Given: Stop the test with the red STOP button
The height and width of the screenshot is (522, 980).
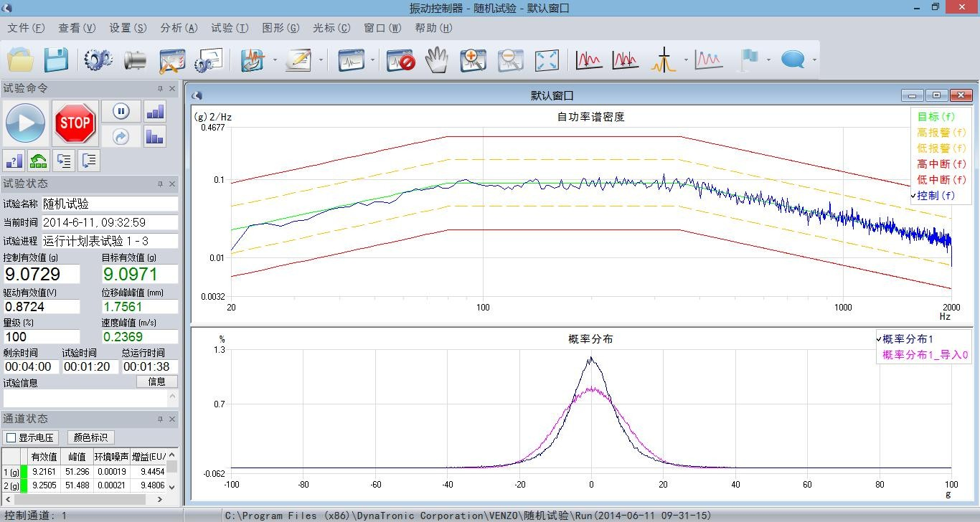Looking at the screenshot, I should click(75, 123).
